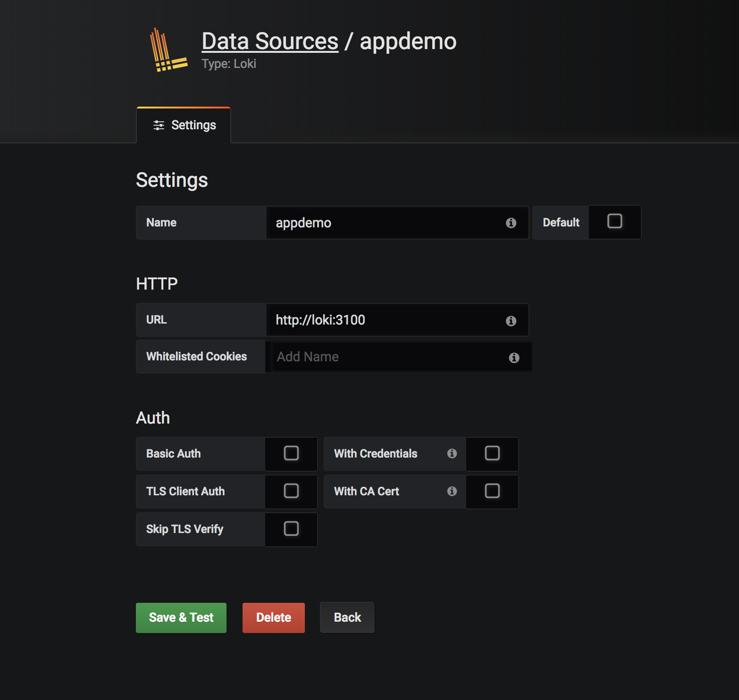Focus the Whitelisted Cookies Add Name field
This screenshot has width=739, height=700.
pos(402,357)
